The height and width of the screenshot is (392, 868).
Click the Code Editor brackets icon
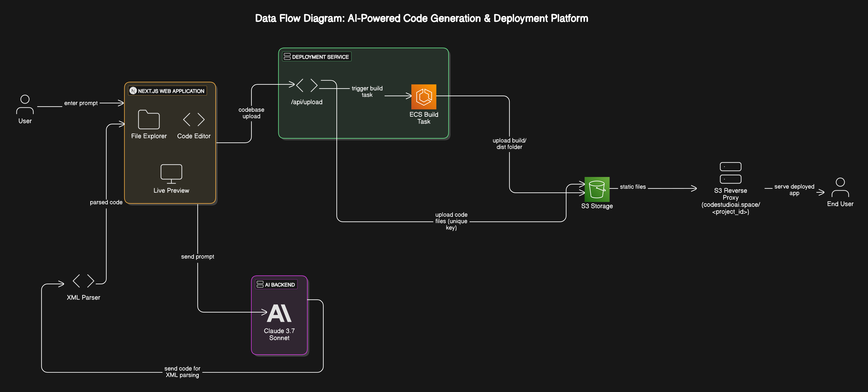tap(194, 120)
